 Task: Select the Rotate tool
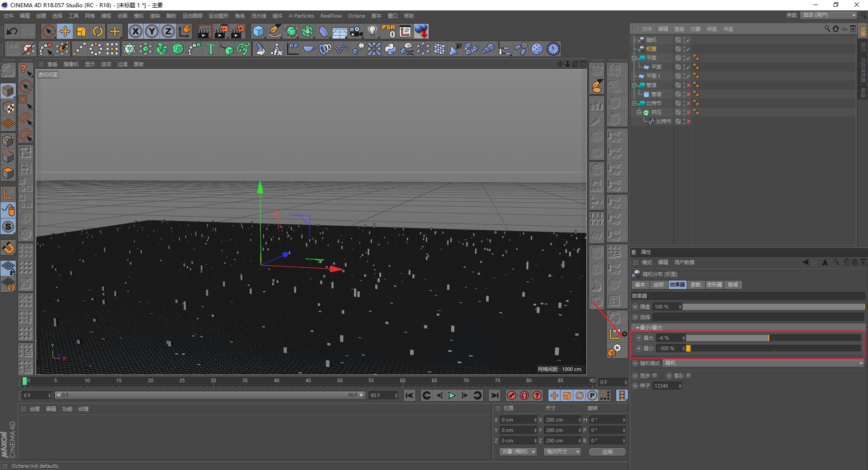pyautogui.click(x=98, y=31)
